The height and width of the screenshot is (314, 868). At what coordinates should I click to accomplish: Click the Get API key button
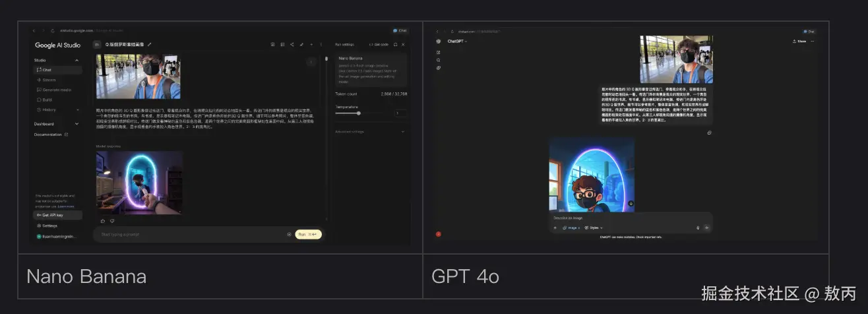tap(57, 215)
